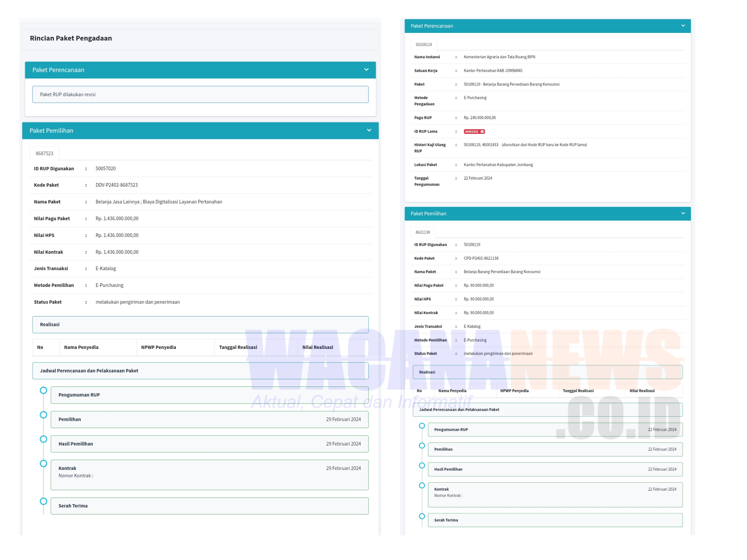Click Kode Paket value CPD-P2402-8621138
This screenshot has height=560, width=747.
481,258
